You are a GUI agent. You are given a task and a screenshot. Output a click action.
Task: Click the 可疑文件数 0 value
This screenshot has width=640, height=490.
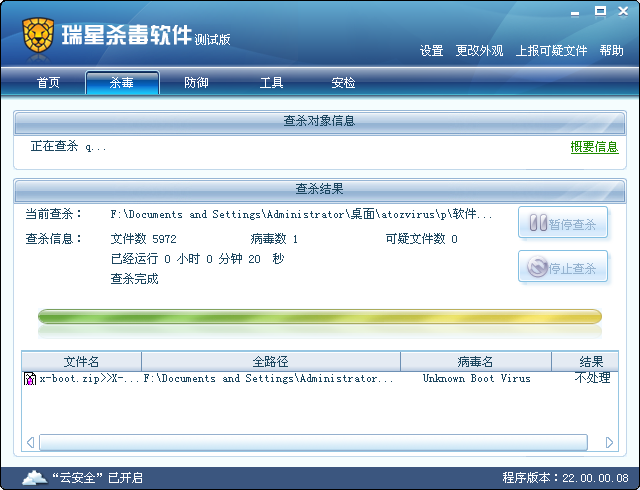(422, 239)
